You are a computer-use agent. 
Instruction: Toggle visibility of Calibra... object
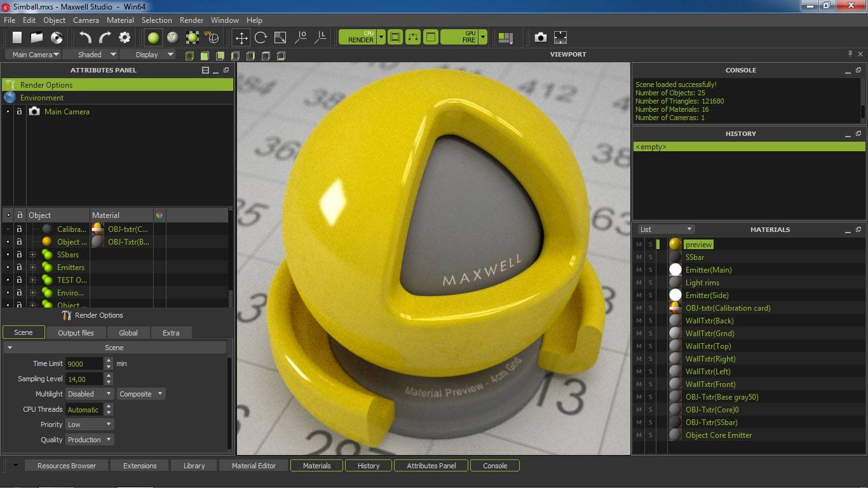pos(8,229)
